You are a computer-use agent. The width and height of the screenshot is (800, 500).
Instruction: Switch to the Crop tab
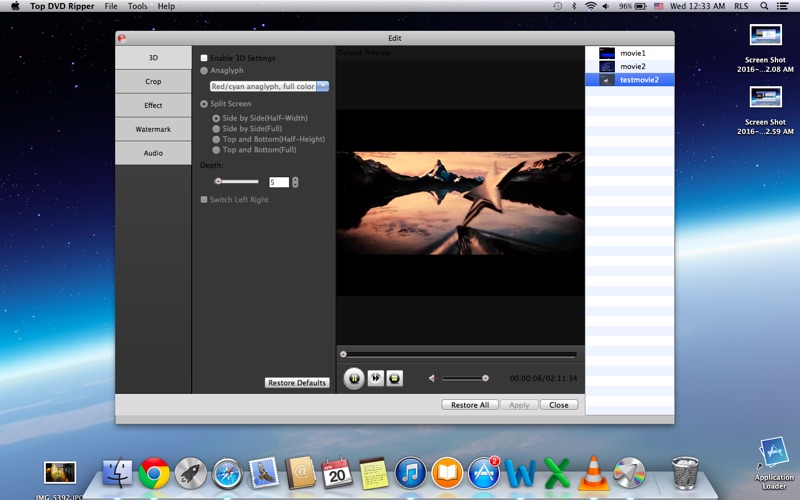[153, 82]
